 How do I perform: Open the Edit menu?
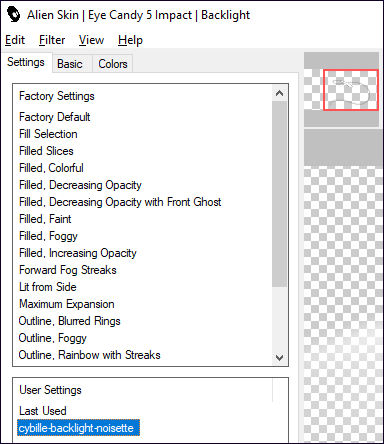pos(15,40)
